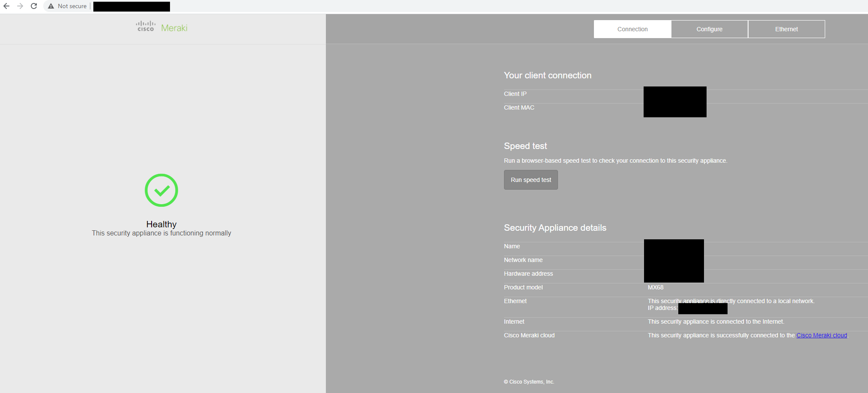Click the Cisco Systems copyright text
The height and width of the screenshot is (393, 868).
click(529, 381)
